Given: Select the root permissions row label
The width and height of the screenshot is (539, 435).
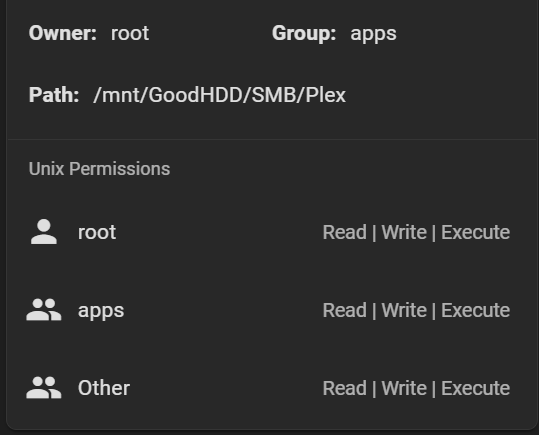Looking at the screenshot, I should click(x=97, y=232).
